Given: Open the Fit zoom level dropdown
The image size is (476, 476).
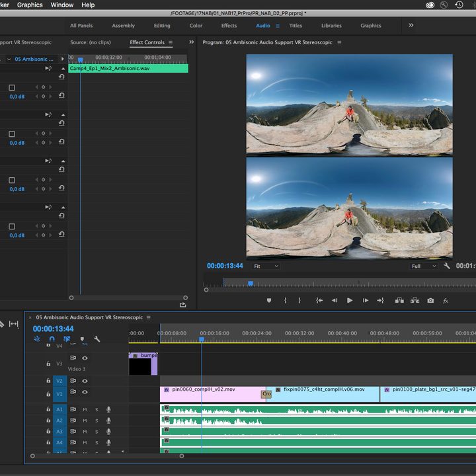Looking at the screenshot, I should 266,266.
